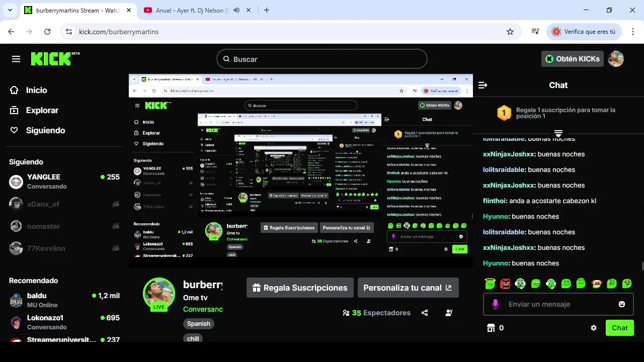Open a new browser tab
644x362 pixels.
pyautogui.click(x=267, y=10)
